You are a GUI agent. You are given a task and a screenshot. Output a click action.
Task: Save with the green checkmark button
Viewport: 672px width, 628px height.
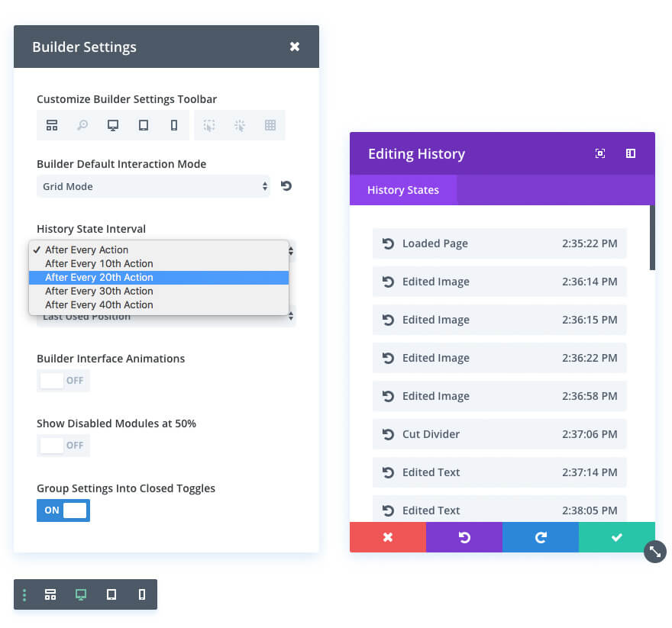pos(617,537)
